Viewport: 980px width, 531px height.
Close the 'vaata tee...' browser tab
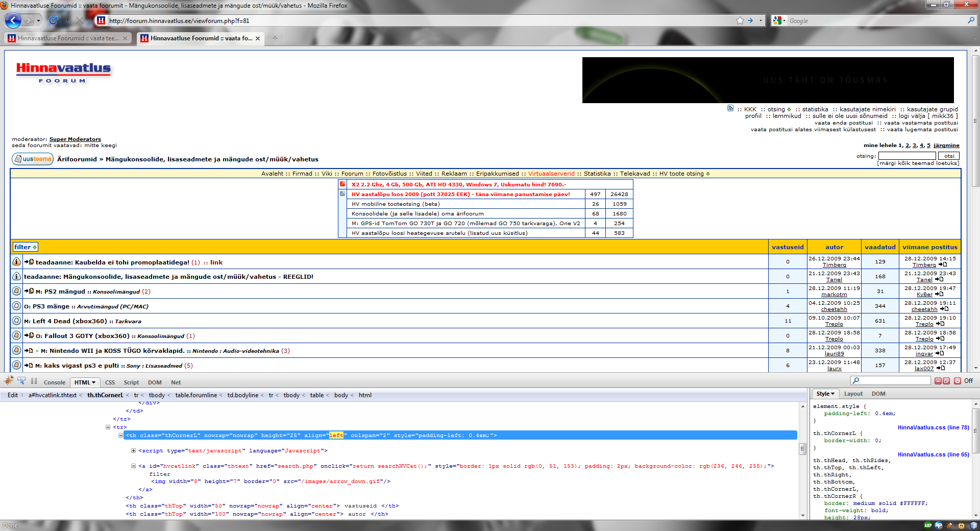pos(125,38)
